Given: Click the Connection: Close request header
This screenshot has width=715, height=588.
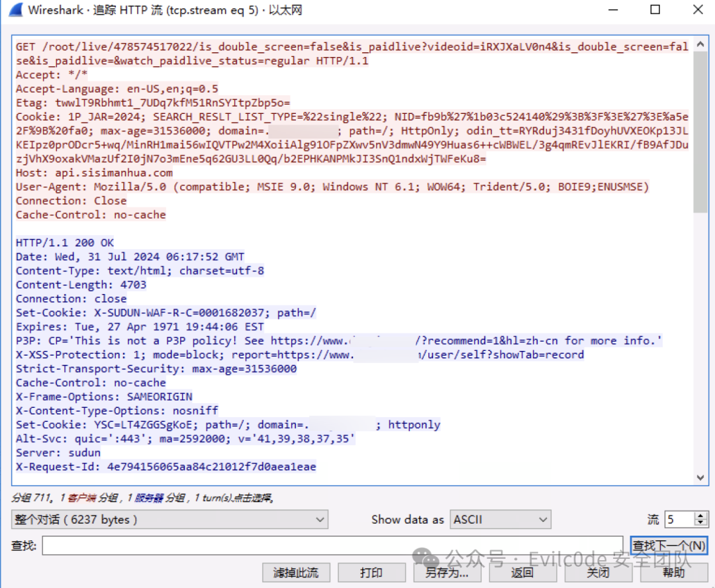Looking at the screenshot, I should (71, 201).
